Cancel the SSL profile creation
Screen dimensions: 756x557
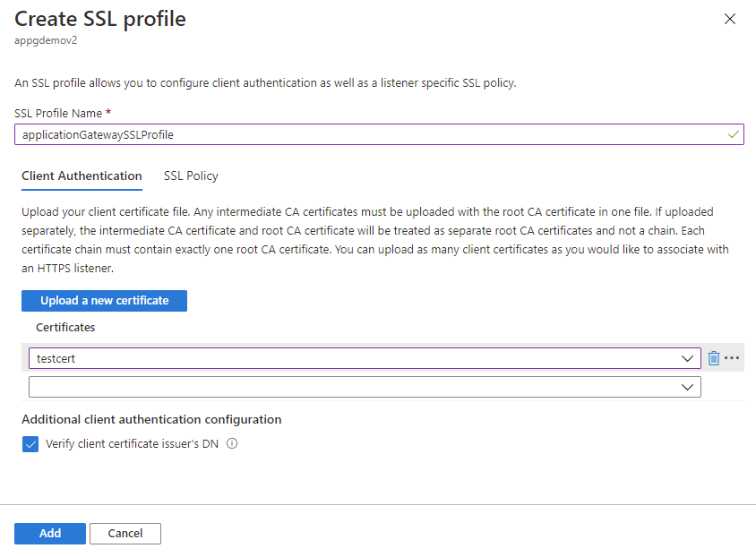[125, 533]
